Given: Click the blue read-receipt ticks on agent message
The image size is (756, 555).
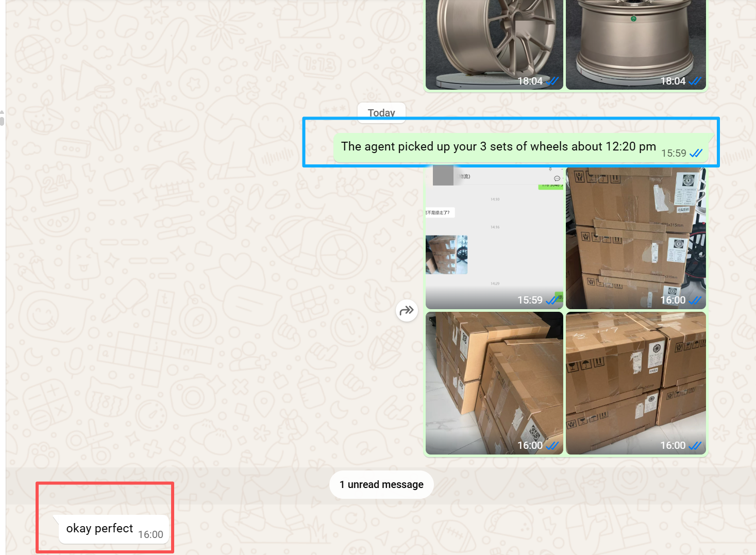Looking at the screenshot, I should (696, 153).
